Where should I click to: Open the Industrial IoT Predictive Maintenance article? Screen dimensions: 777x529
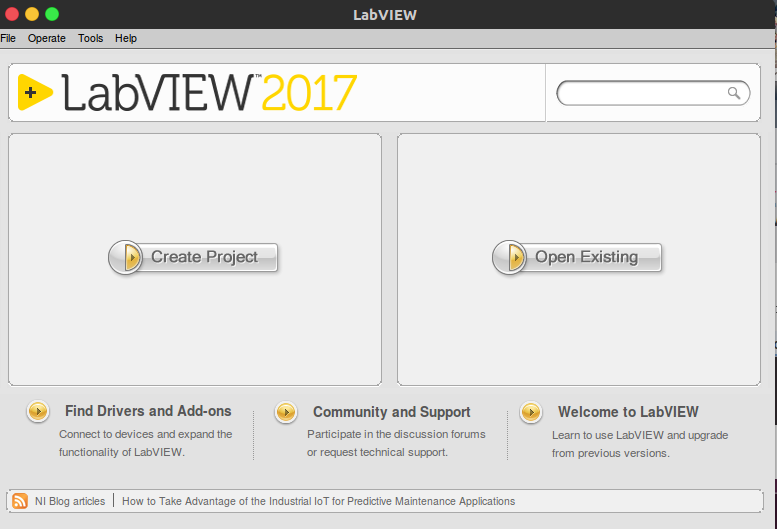(x=318, y=501)
